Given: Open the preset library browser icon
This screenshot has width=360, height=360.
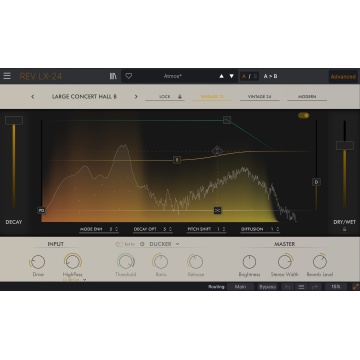Looking at the screenshot, I should [x=113, y=76].
